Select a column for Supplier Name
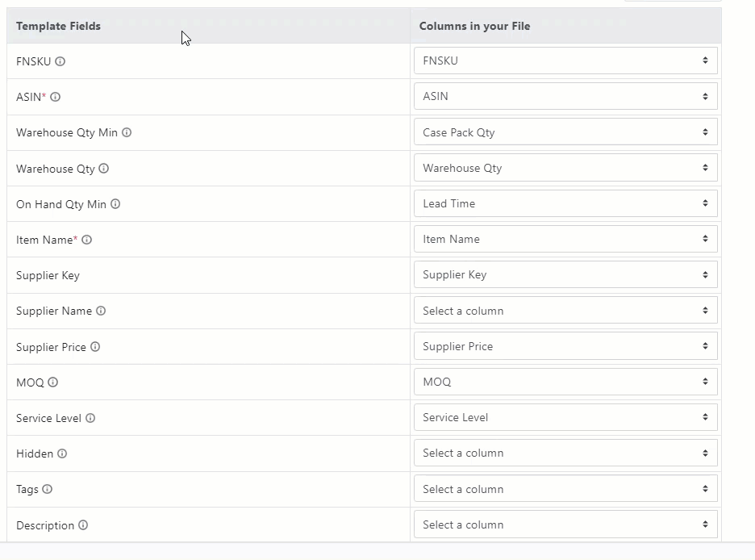This screenshot has width=755, height=560. [565, 311]
